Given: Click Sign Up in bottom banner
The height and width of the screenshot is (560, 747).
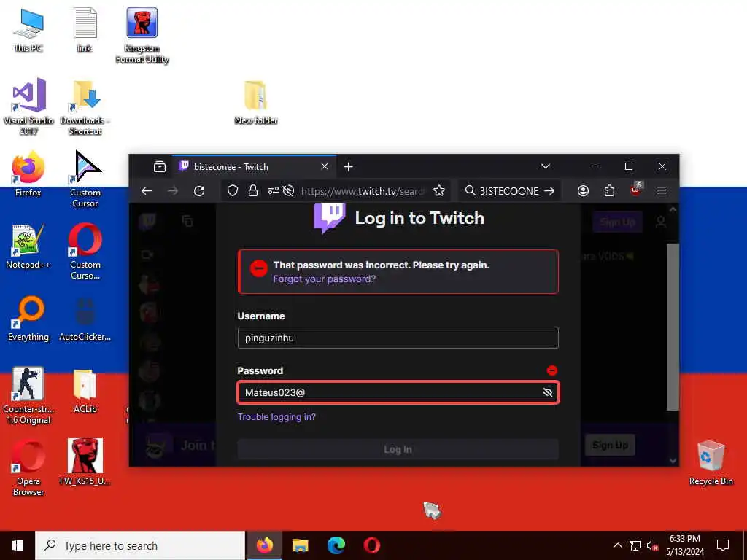Looking at the screenshot, I should [610, 445].
